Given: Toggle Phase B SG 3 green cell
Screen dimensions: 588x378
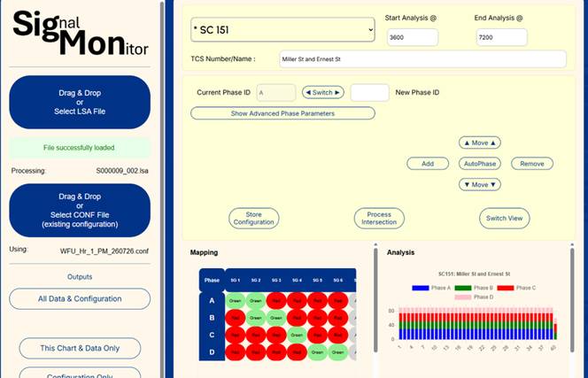Looking at the screenshot, I should (276, 318).
